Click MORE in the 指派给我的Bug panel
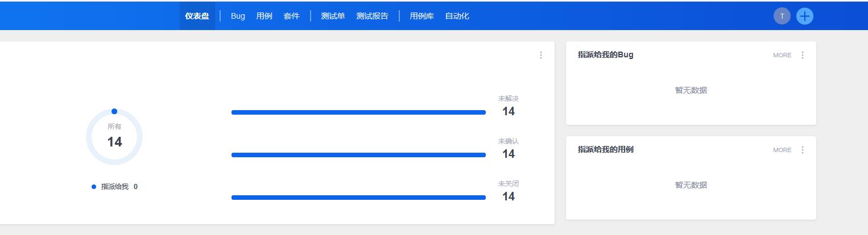868x235 pixels. click(x=782, y=55)
